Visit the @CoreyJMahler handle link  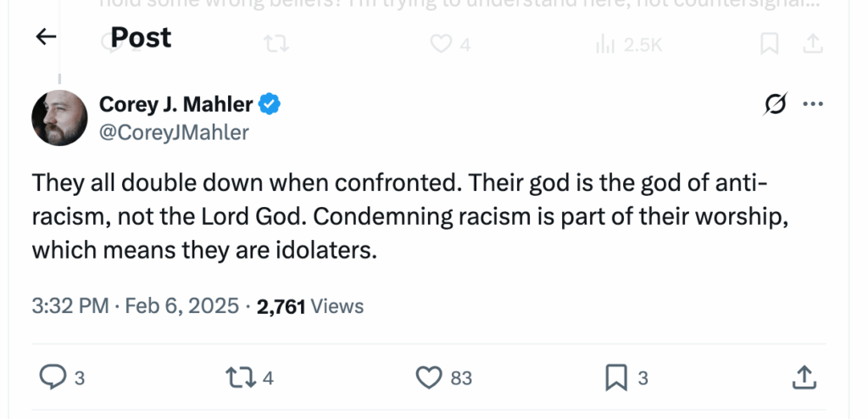[x=175, y=131]
